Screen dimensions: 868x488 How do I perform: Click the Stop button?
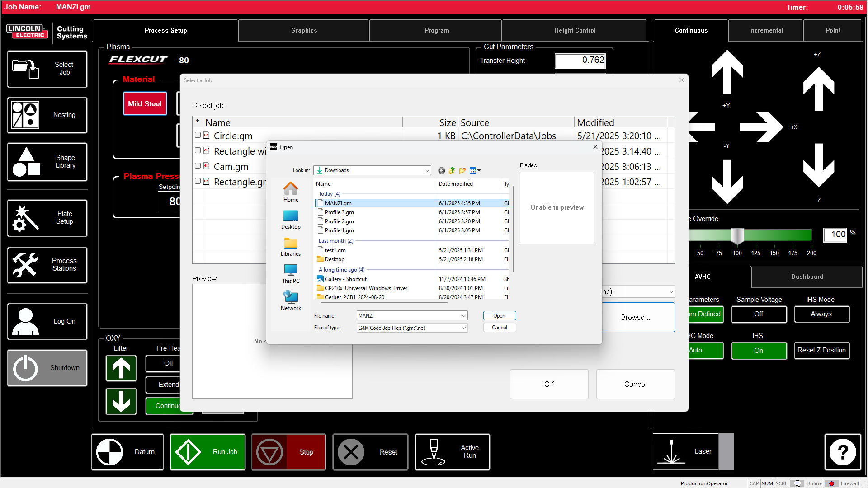click(288, 452)
